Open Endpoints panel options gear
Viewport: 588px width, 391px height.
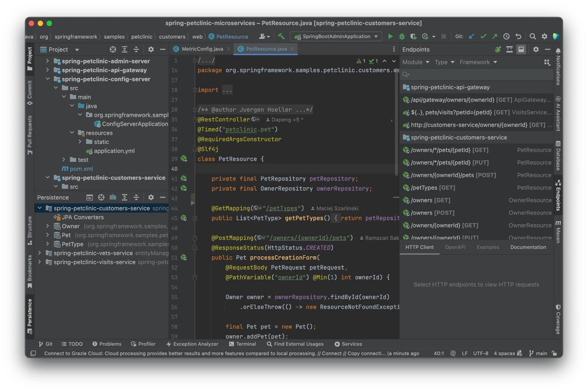pos(536,49)
